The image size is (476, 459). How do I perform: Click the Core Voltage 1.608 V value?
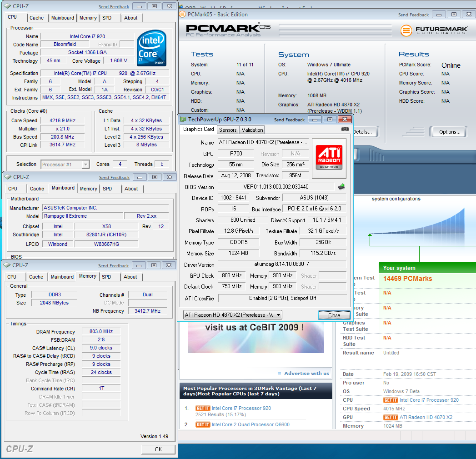click(119, 61)
